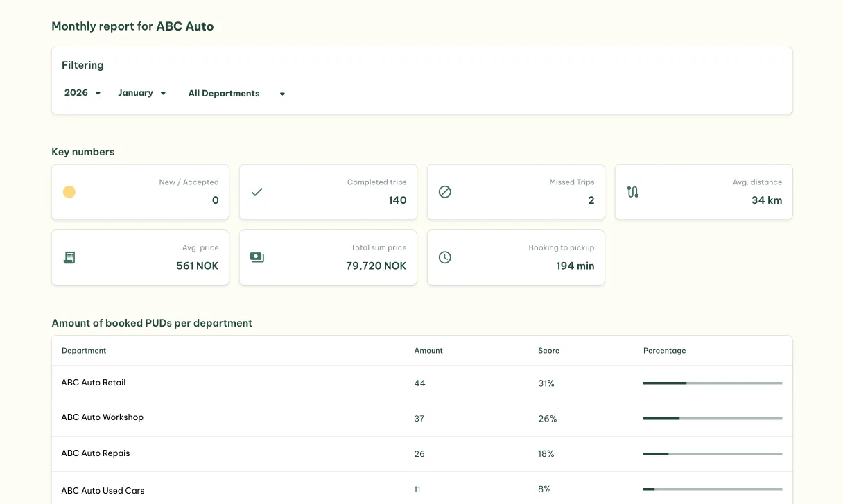The width and height of the screenshot is (843, 504).
Task: Open the January month dropdown
Action: (x=141, y=92)
